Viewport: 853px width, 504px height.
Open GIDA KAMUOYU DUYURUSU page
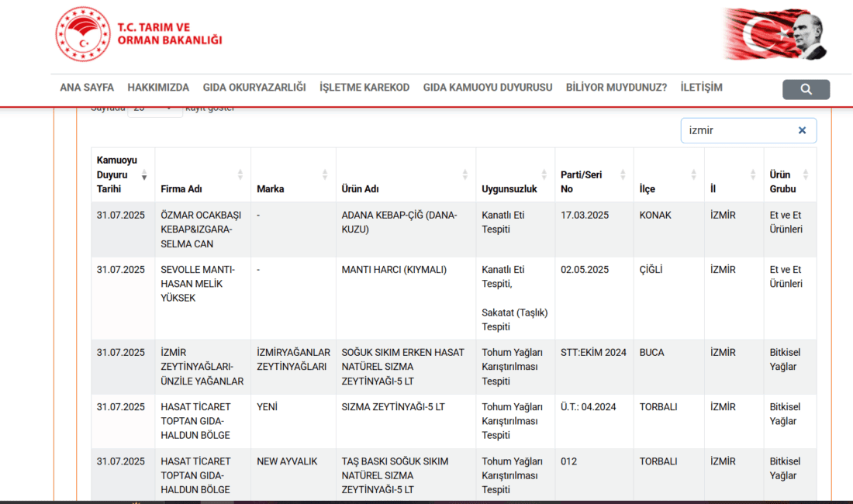pos(488,88)
